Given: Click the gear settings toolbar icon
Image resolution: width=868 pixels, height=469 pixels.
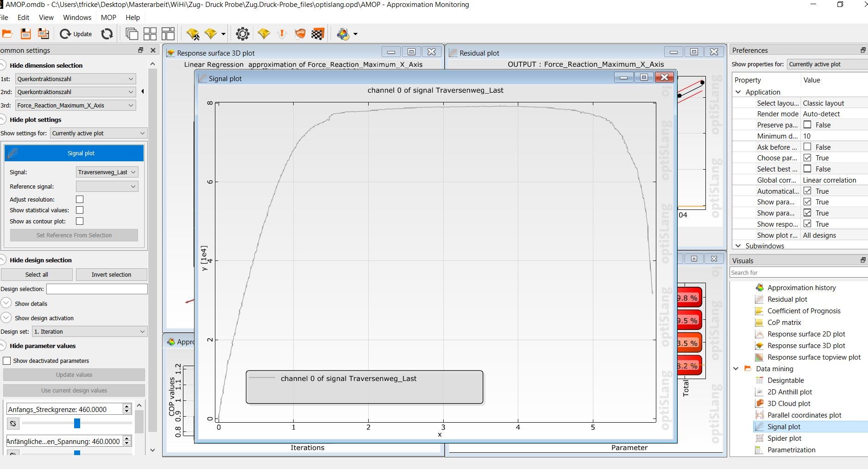Looking at the screenshot, I should tap(243, 34).
